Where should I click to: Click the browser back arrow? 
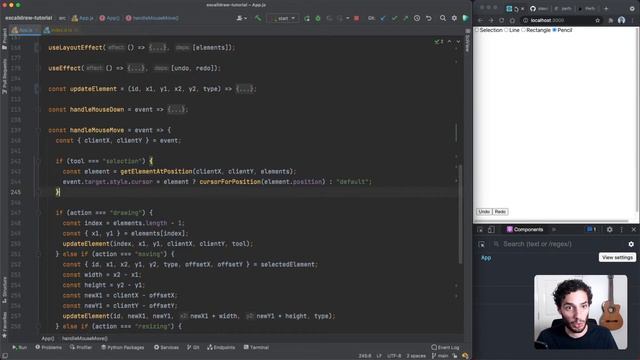tap(480, 20)
